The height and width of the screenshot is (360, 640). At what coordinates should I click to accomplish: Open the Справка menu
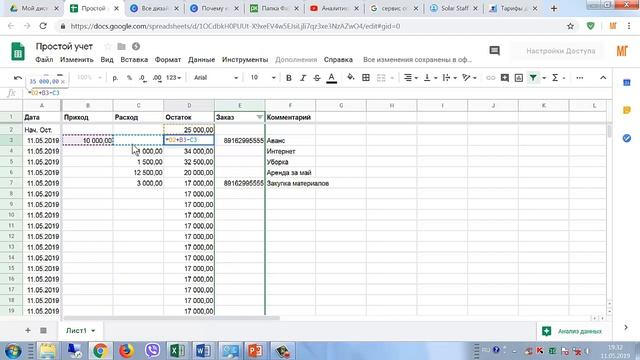338,60
